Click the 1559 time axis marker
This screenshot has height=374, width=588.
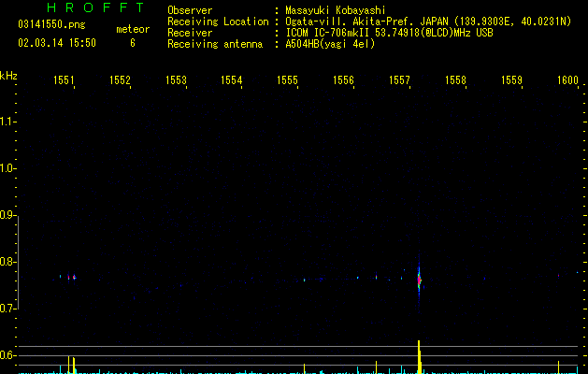pyautogui.click(x=511, y=79)
